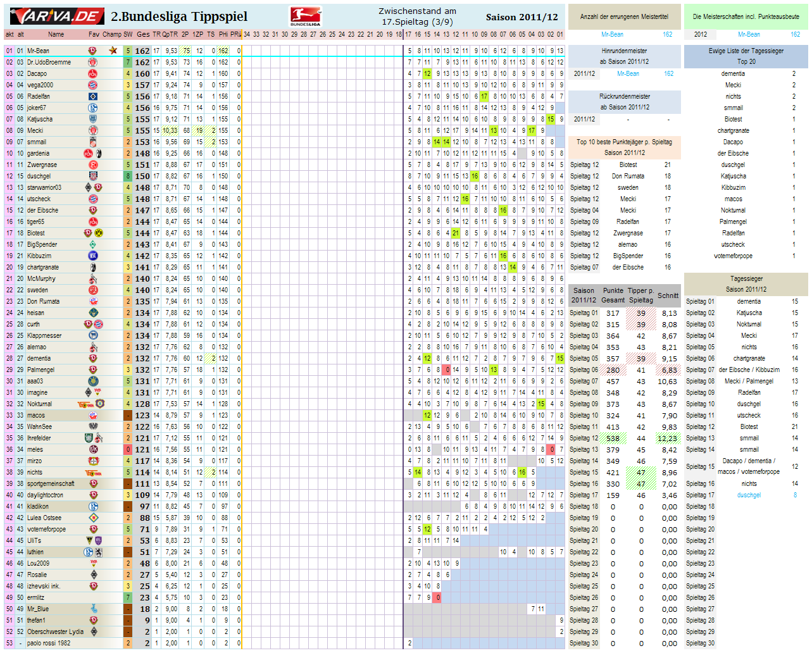Click the 'Tagessieger Saison 2011/12' header
This screenshot has height=653, width=812.
tap(746, 283)
